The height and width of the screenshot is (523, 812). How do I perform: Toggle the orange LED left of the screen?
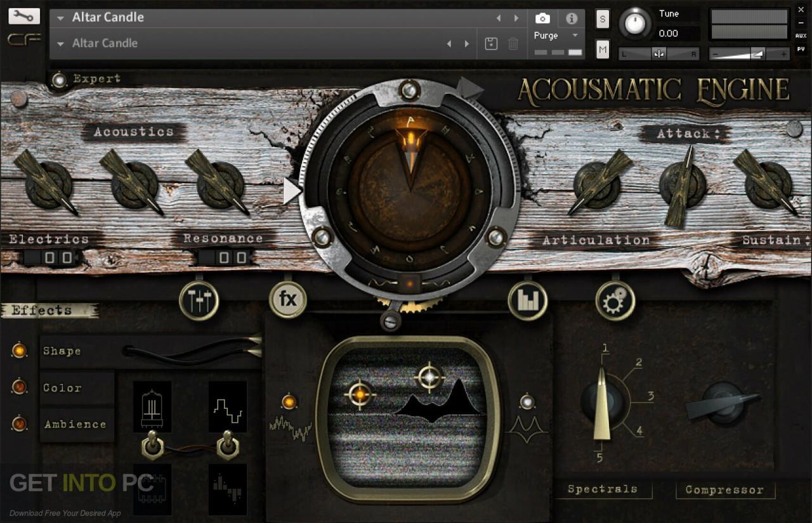pyautogui.click(x=289, y=401)
